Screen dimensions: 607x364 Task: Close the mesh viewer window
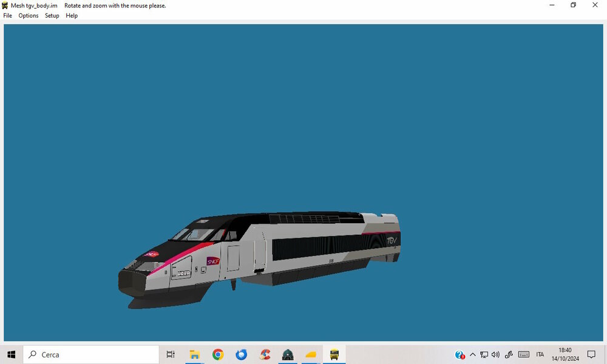[595, 5]
